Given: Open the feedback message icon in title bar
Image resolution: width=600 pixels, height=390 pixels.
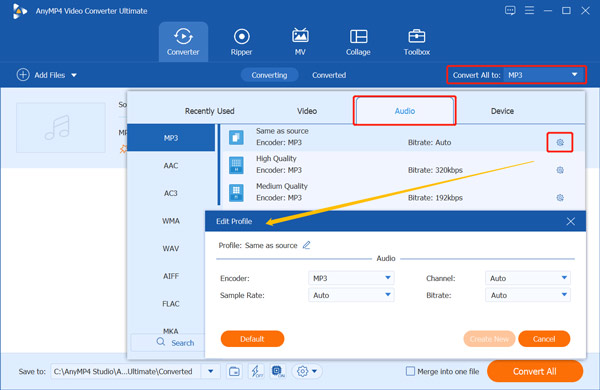Looking at the screenshot, I should tap(510, 10).
